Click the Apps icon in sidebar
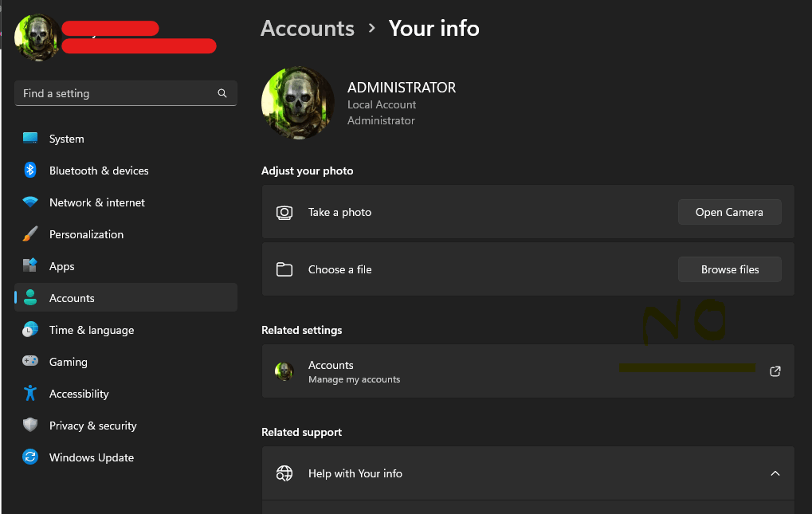 30,265
